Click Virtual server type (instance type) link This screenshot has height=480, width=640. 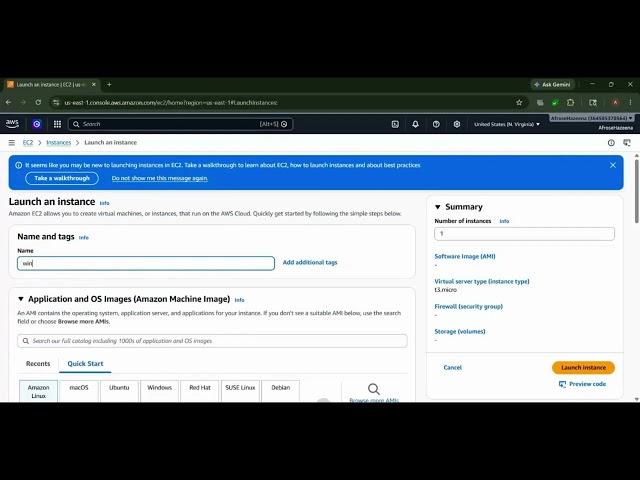pyautogui.click(x=482, y=281)
